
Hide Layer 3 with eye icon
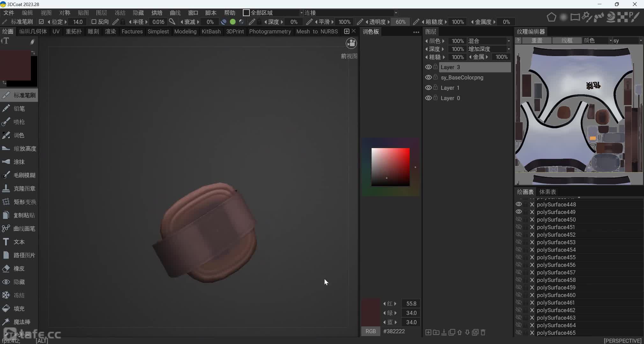pyautogui.click(x=428, y=67)
